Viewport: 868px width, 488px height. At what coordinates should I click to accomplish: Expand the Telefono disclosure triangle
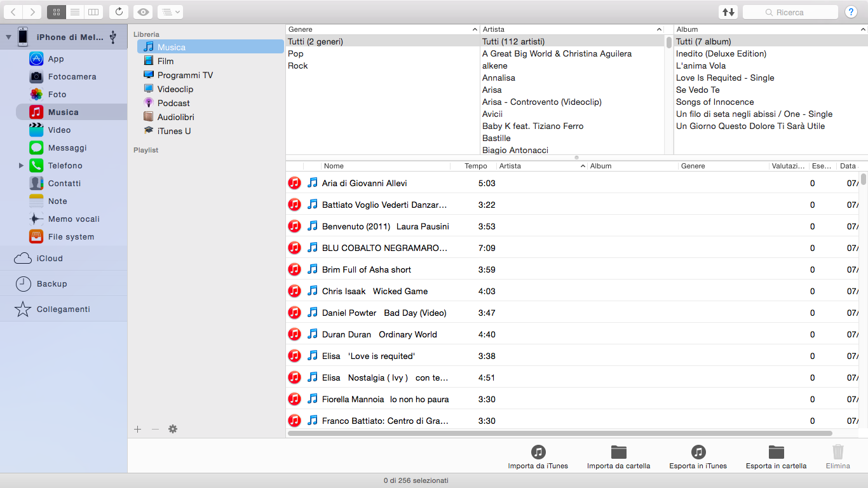point(21,166)
